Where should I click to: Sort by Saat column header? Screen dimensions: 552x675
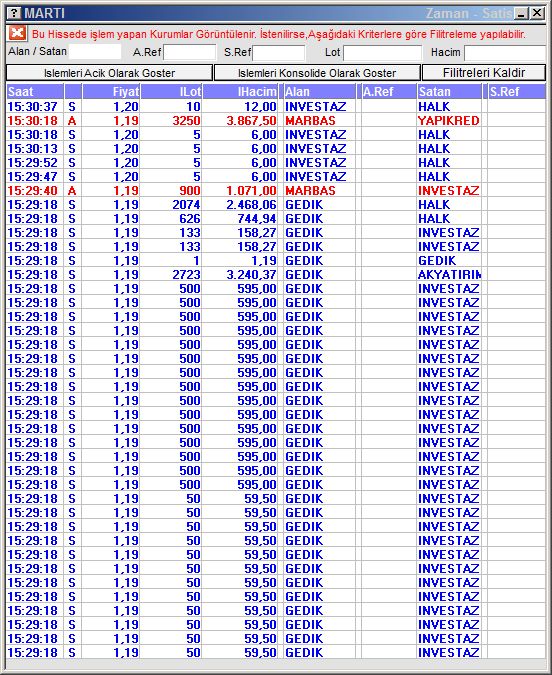(x=35, y=91)
